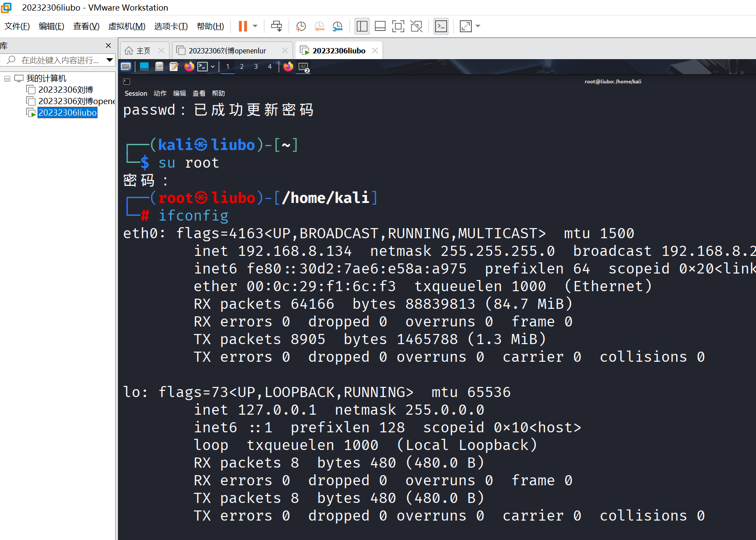Open the file manager from Kali panel
Viewport: 756px width, 540px height.
click(x=159, y=67)
